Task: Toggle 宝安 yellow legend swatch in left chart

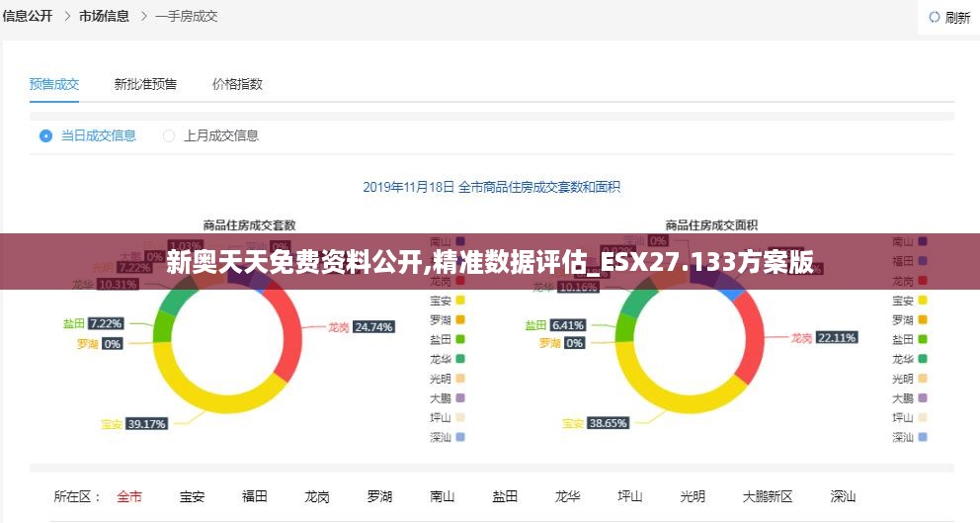Action: pos(460,301)
